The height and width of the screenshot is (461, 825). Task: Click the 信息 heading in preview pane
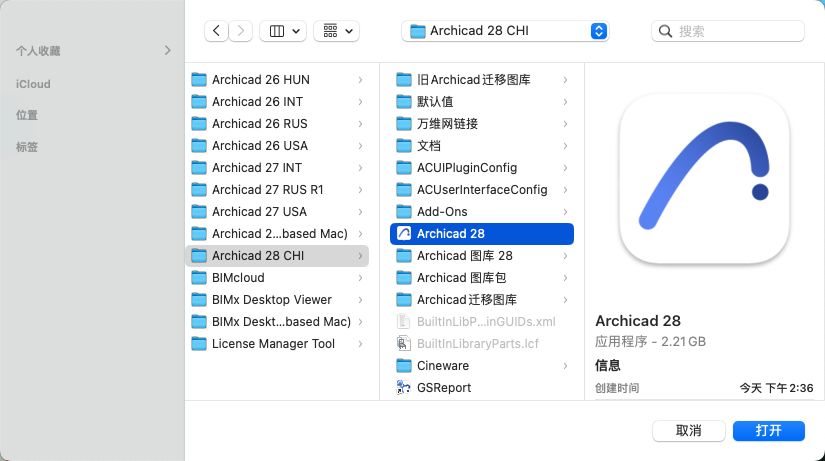(x=608, y=365)
